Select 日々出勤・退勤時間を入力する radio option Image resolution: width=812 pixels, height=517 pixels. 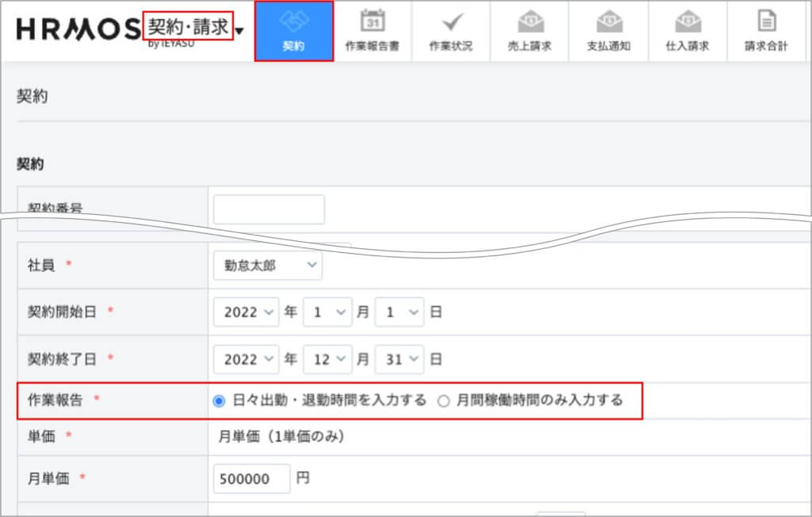tap(220, 400)
